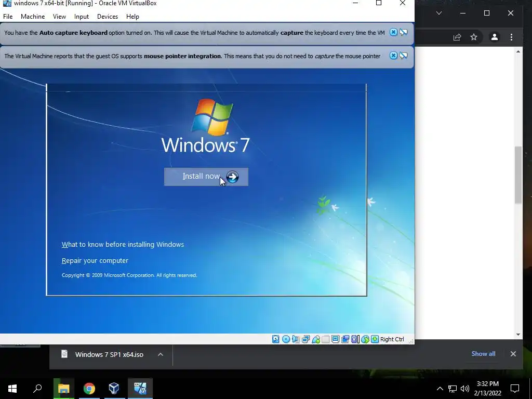Open the Action Center notifications icon
The image size is (532, 399).
coord(515,389)
